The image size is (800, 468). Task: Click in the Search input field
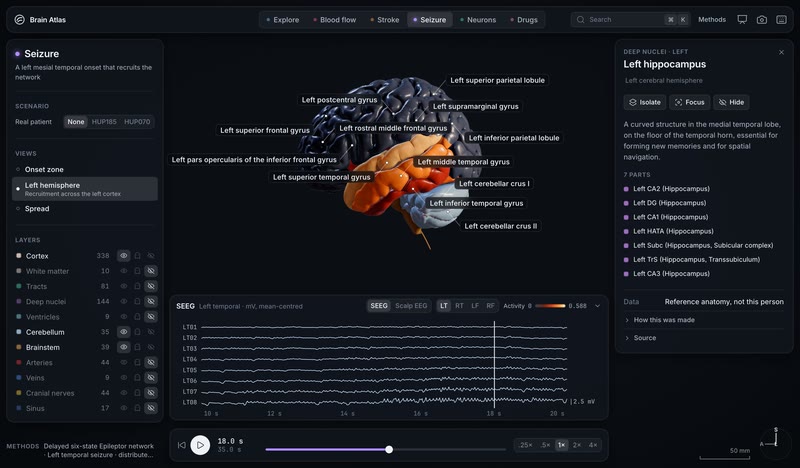631,19
